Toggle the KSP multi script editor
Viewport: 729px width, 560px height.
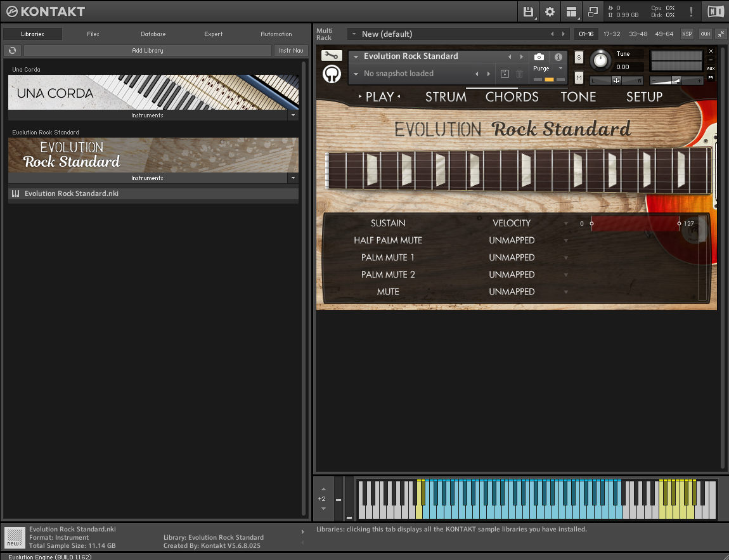click(687, 34)
